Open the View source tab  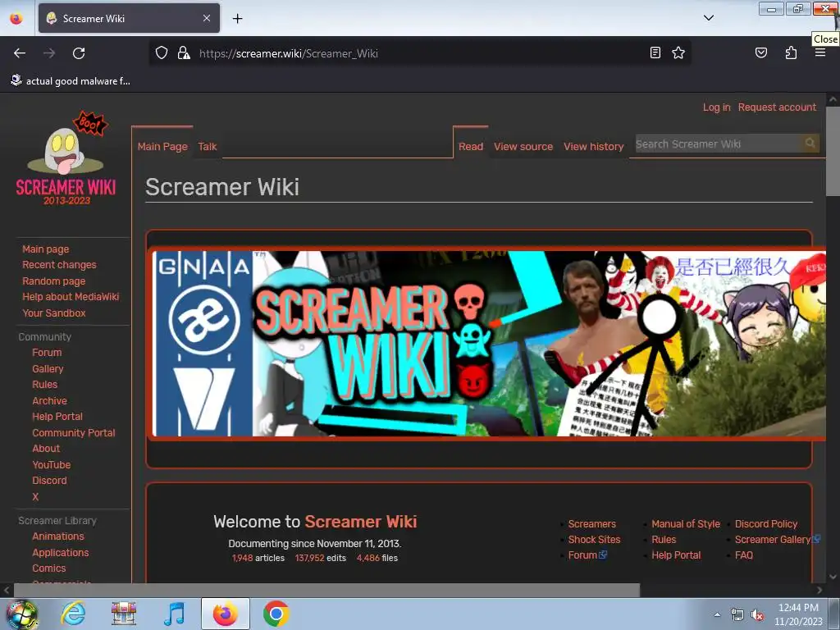point(523,146)
